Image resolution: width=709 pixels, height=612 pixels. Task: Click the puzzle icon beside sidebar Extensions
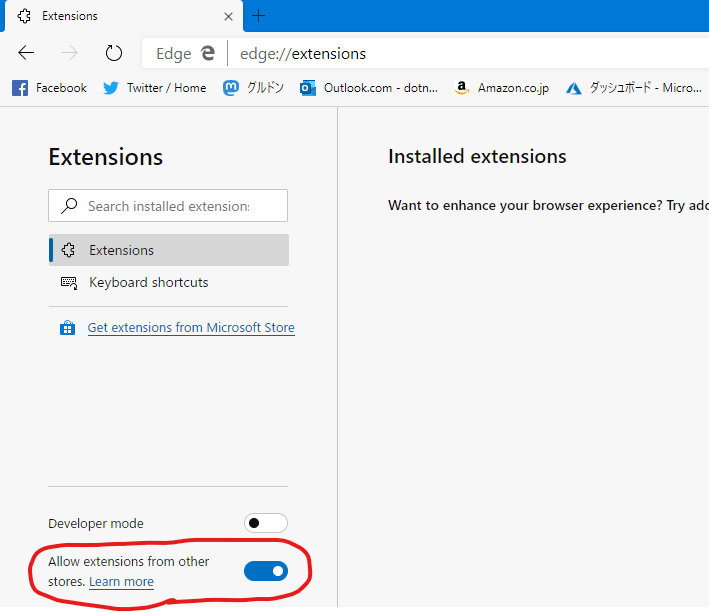coord(68,250)
